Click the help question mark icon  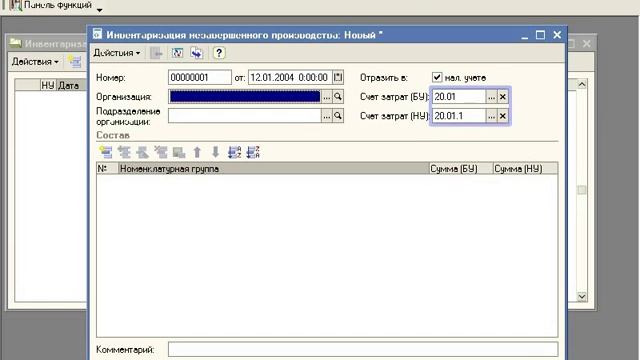[x=219, y=53]
